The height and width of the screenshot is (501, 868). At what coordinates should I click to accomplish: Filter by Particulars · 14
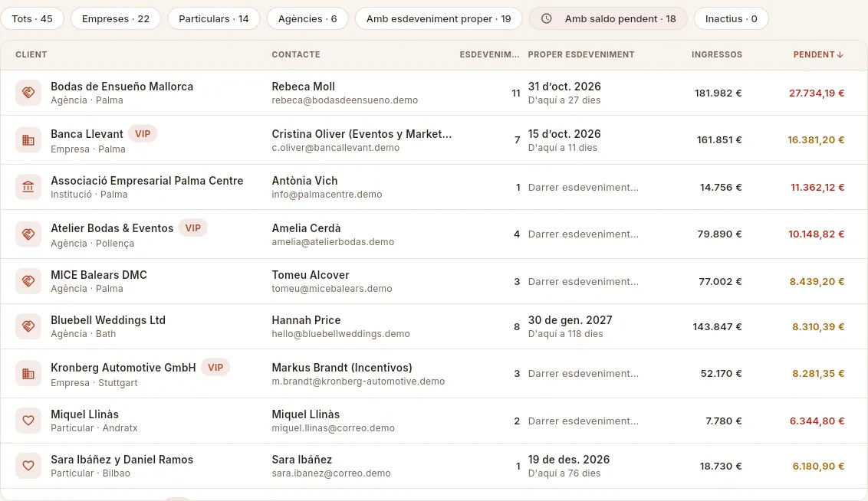click(214, 19)
